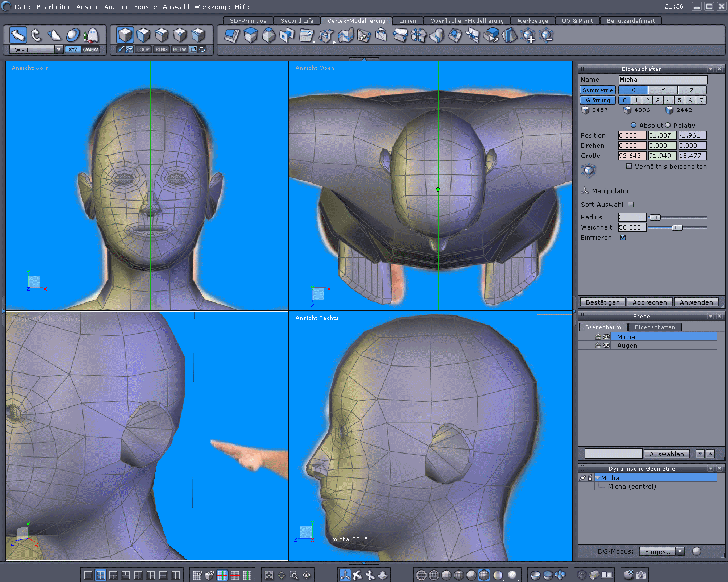
Task: Switch to UV & Paint tab
Action: [x=577, y=20]
